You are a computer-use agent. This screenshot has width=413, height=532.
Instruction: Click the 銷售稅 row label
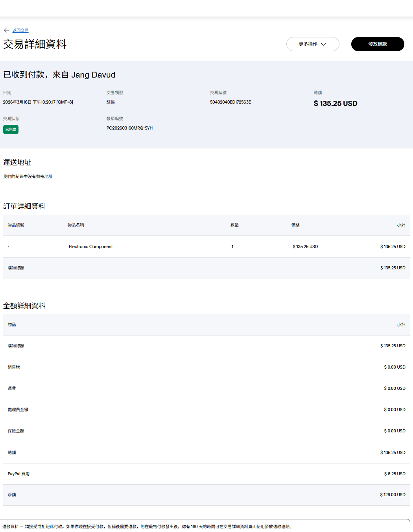14,367
